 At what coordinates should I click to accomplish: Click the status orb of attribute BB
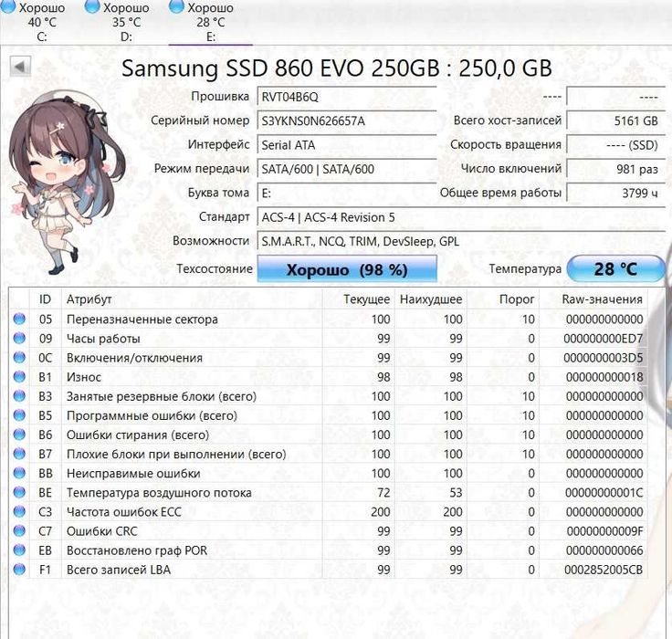pyautogui.click(x=19, y=473)
